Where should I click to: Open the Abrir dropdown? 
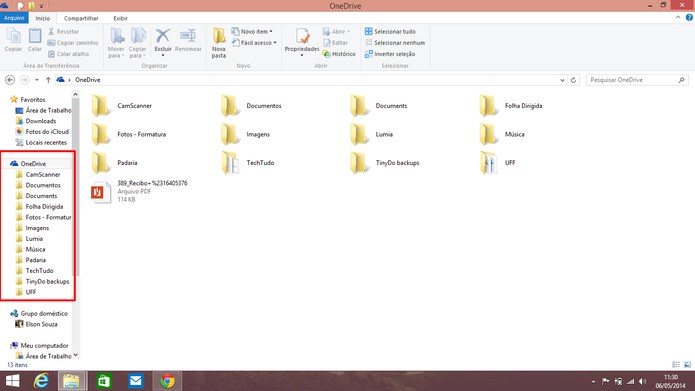tap(336, 31)
